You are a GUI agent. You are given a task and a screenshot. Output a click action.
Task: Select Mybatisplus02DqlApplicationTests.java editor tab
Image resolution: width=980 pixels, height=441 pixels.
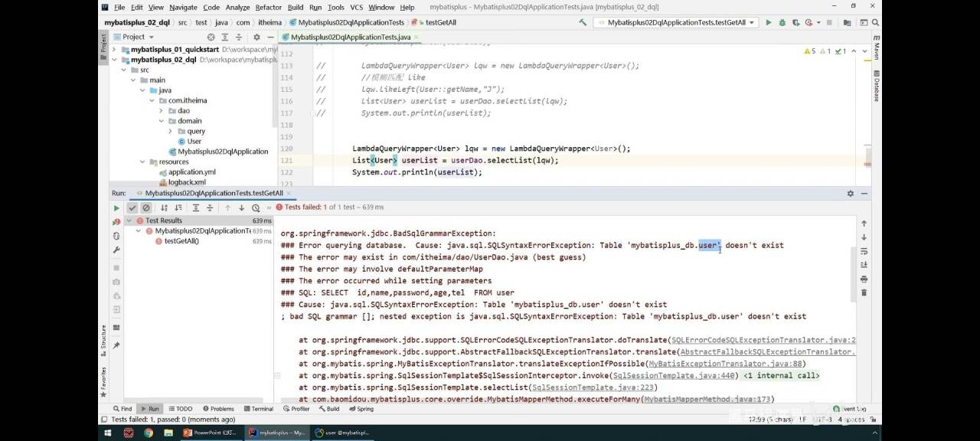pyautogui.click(x=350, y=37)
